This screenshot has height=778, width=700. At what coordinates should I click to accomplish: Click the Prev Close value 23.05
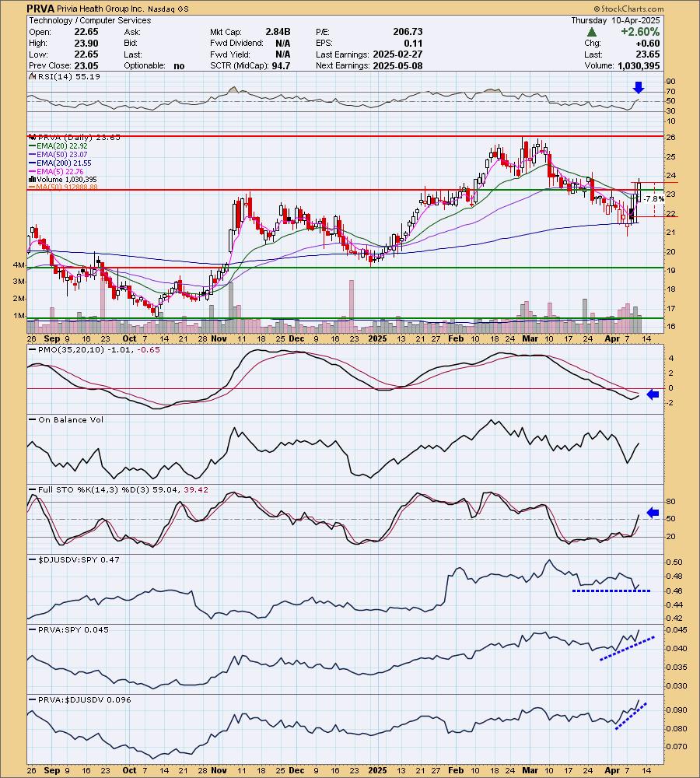click(86, 65)
